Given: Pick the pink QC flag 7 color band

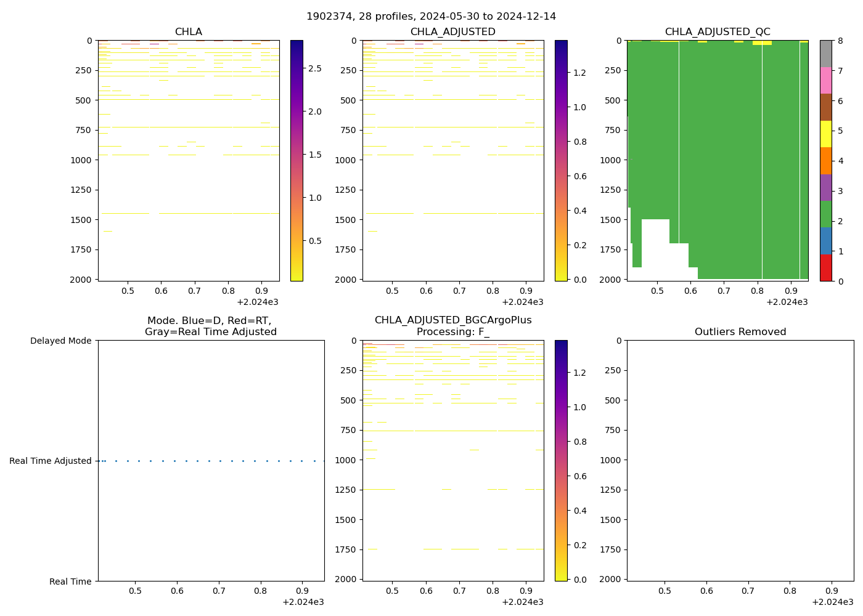Looking at the screenshot, I should 825,80.
